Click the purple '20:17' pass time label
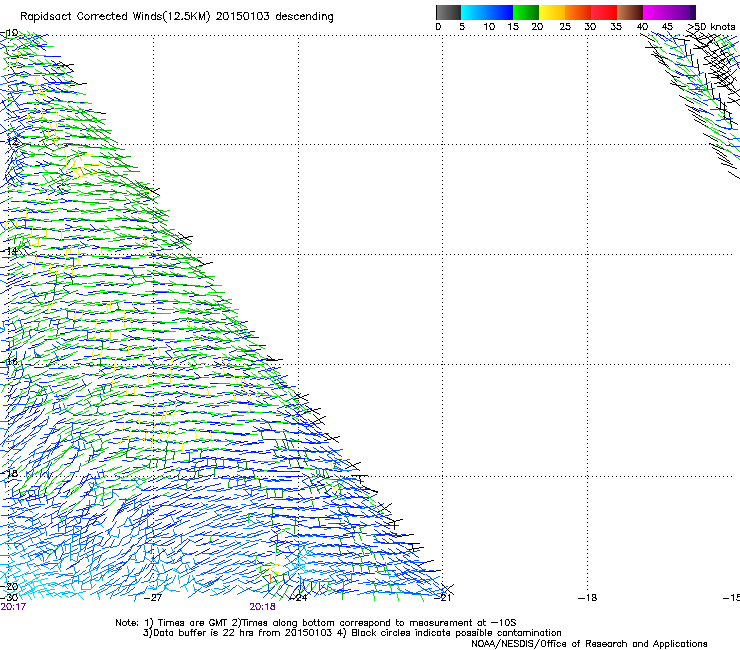 [13, 607]
